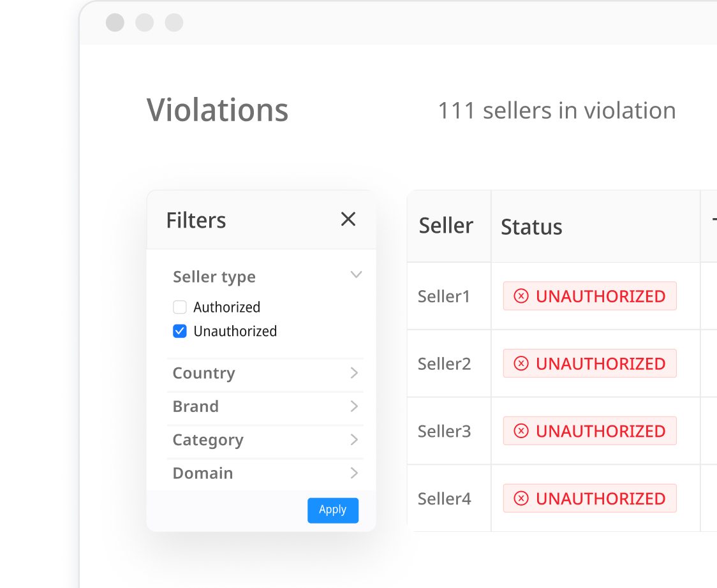717x588 pixels.
Task: Click the third gray window control dot
Action: [174, 23]
